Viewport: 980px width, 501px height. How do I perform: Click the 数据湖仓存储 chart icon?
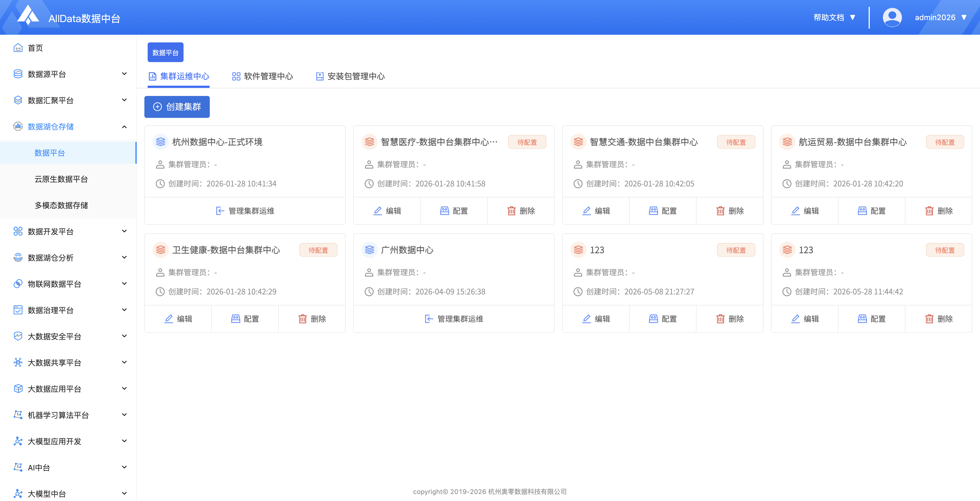(18, 127)
